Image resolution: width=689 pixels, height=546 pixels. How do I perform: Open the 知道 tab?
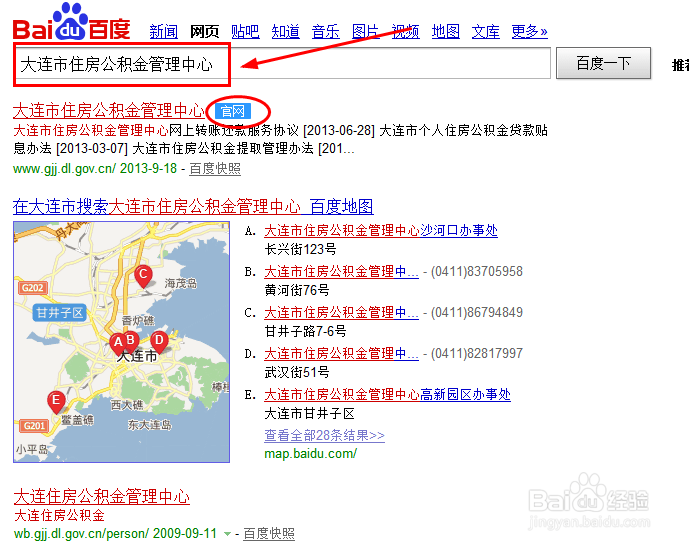286,32
